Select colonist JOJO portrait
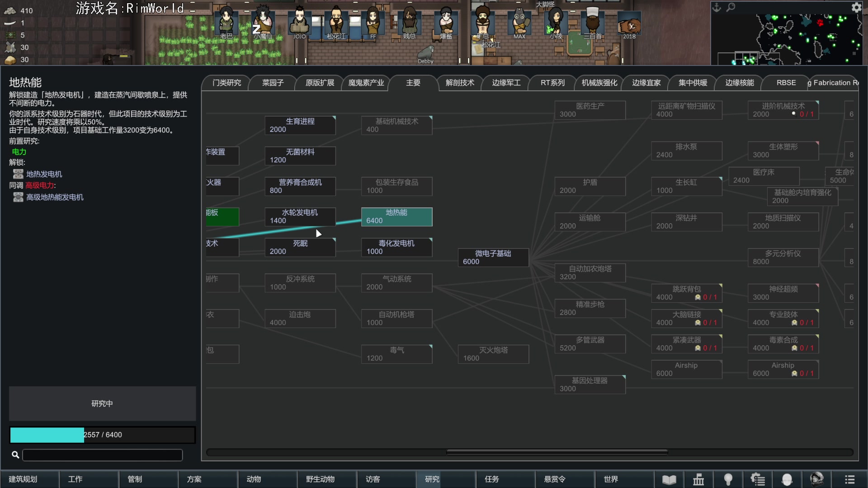868x488 pixels. coord(299,23)
